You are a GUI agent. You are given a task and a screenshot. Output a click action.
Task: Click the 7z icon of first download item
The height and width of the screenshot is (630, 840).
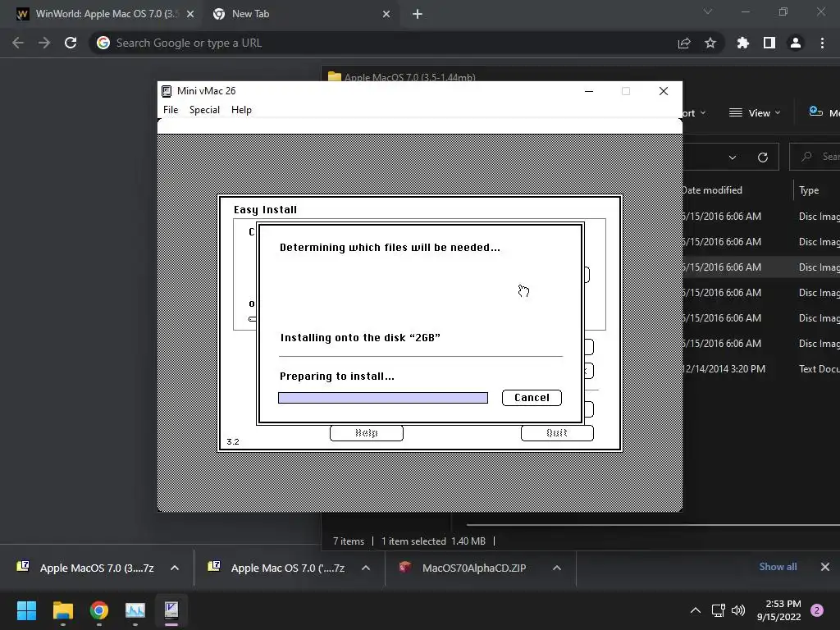[23, 566]
